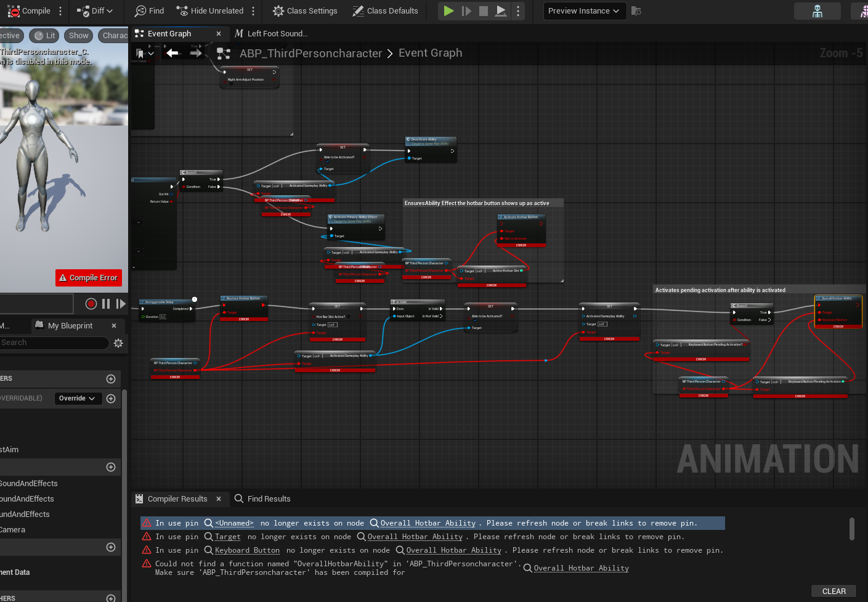Open Hide Unrelated options dots
The width and height of the screenshot is (868, 602).
click(253, 11)
